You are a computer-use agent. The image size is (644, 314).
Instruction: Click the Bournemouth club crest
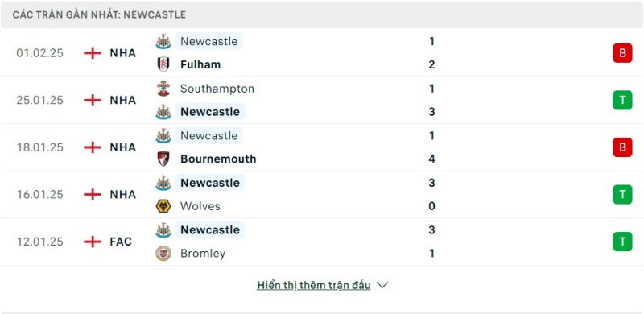163,159
